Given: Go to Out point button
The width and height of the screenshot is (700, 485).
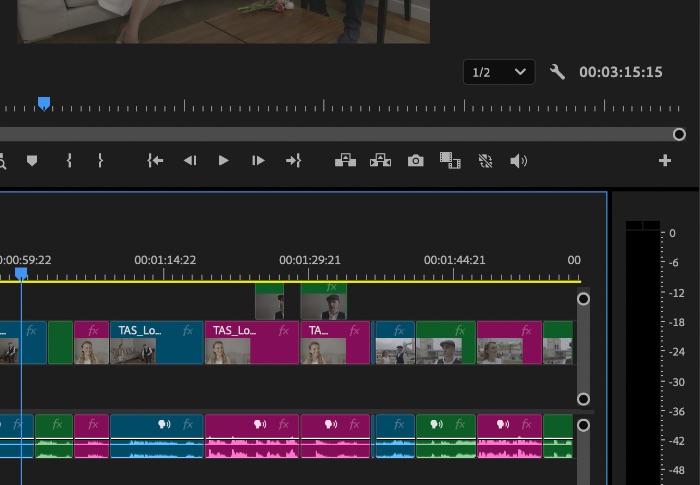Looking at the screenshot, I should click(x=293, y=160).
